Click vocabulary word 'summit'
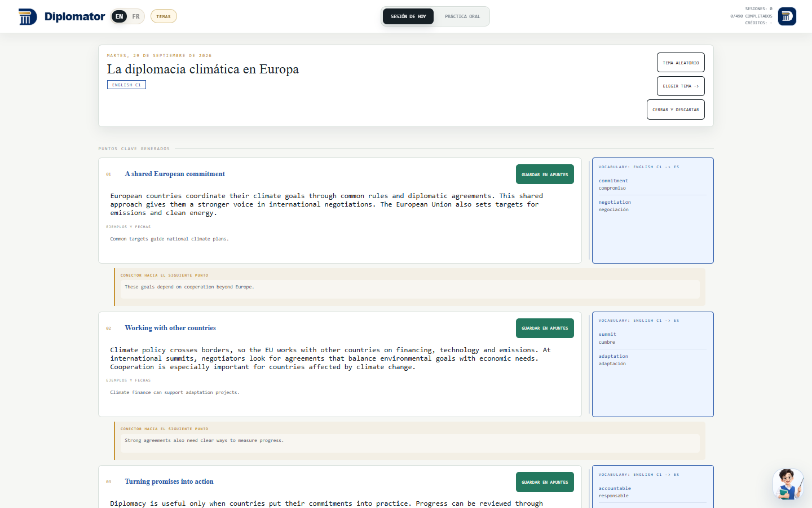The height and width of the screenshot is (508, 812). click(607, 334)
